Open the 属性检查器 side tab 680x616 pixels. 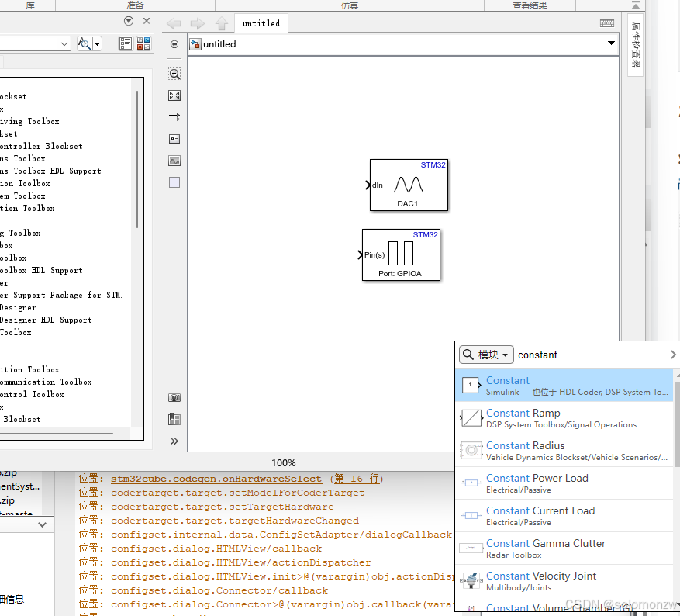pyautogui.click(x=635, y=45)
